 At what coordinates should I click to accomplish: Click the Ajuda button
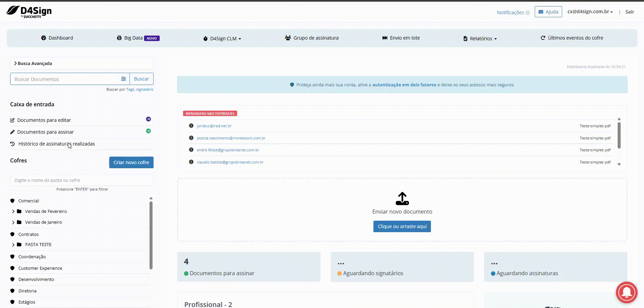click(548, 12)
